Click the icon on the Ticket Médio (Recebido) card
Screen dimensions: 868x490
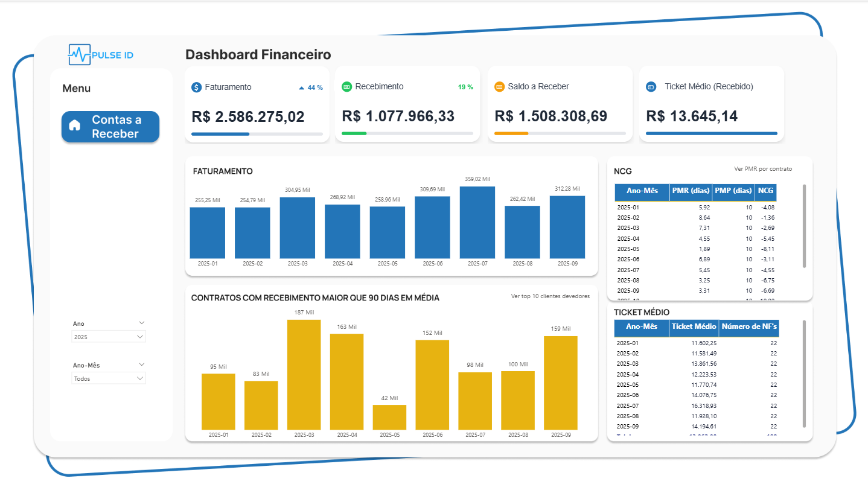[651, 87]
